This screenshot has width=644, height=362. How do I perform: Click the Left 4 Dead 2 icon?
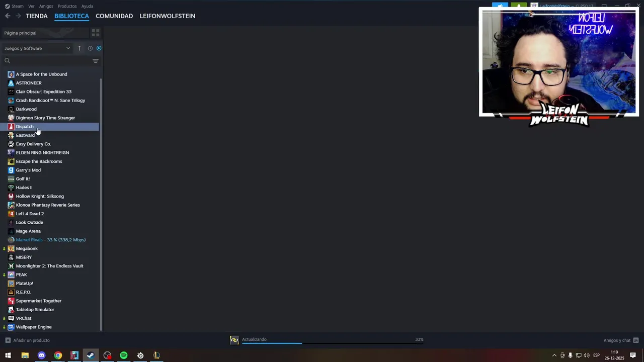click(11, 214)
